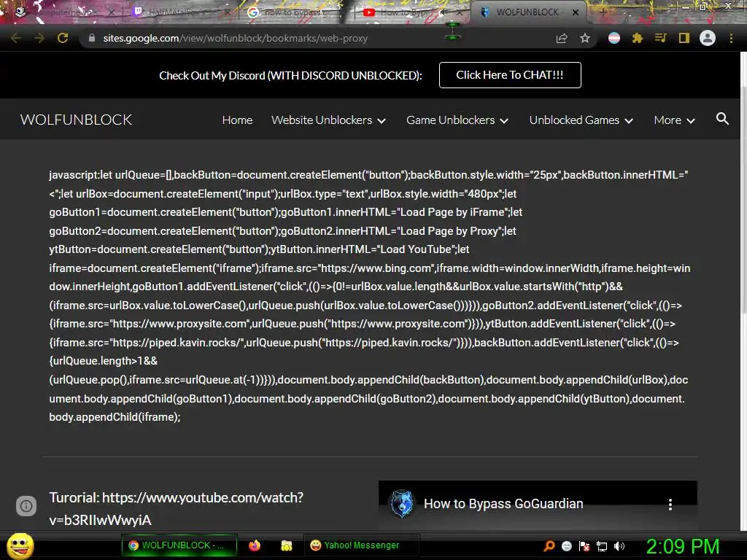Switch to the Google search tab
The image size is (747, 560).
294,12
